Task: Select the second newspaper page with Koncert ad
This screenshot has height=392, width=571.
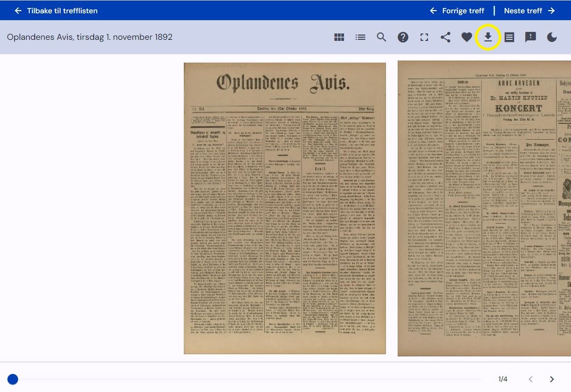Action: [x=484, y=208]
